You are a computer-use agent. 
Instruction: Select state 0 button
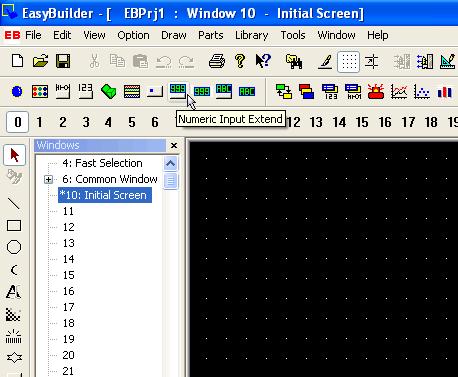18,122
